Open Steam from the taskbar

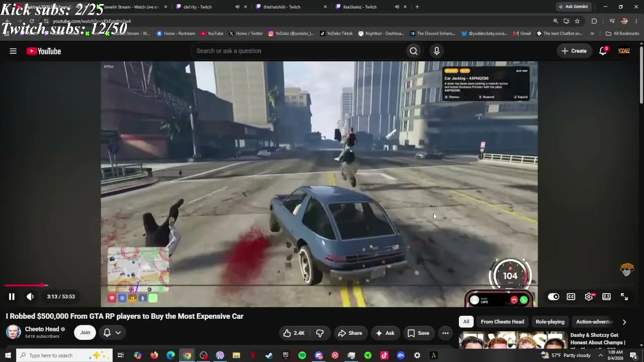tap(269, 355)
